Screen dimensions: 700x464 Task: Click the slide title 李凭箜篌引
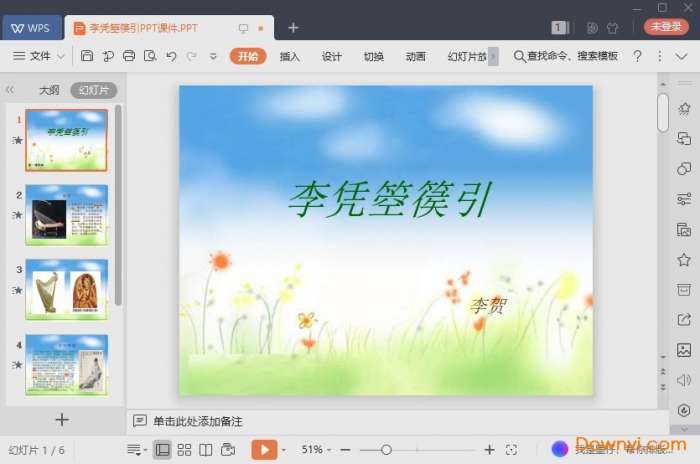[391, 199]
